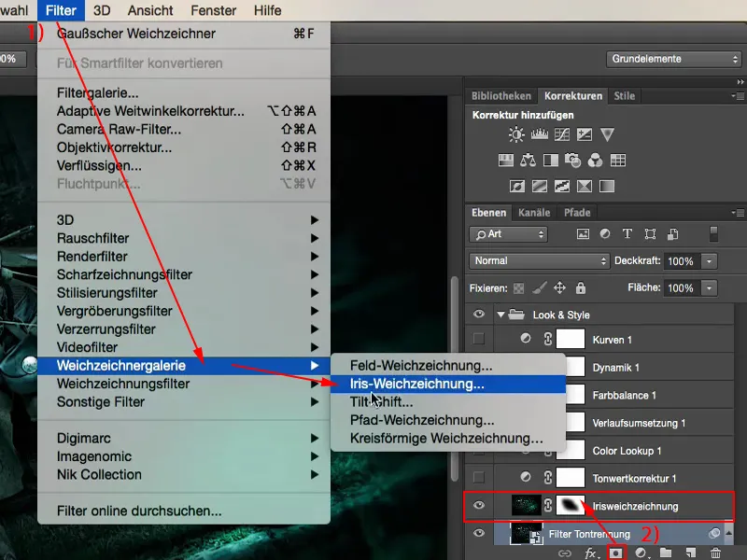Expand the Nik Collection submenu
The image size is (747, 560).
pos(183,475)
